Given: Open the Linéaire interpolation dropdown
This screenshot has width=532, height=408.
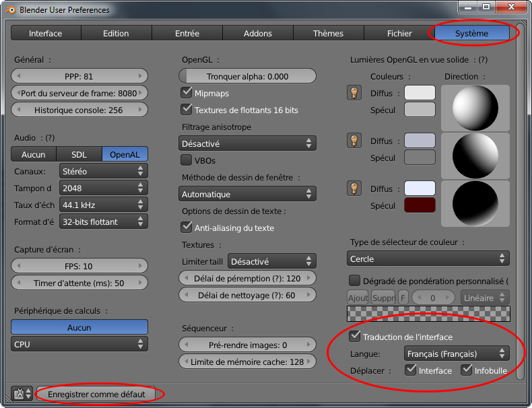Looking at the screenshot, I should (x=485, y=298).
